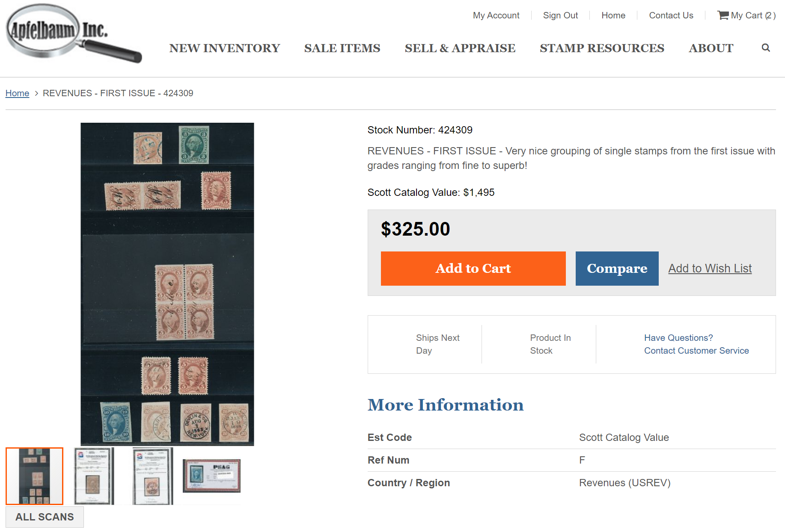
Task: Select the first stamp page thumbnail
Action: click(34, 476)
